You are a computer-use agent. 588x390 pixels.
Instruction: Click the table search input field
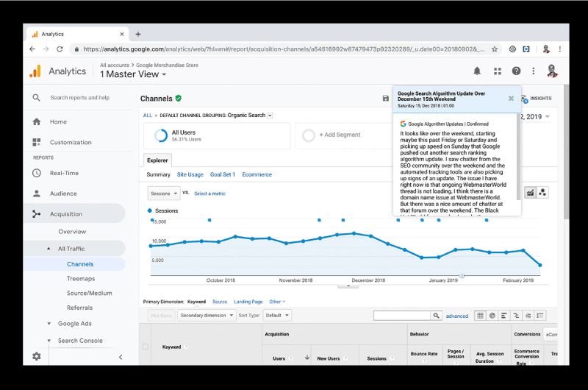(401, 316)
